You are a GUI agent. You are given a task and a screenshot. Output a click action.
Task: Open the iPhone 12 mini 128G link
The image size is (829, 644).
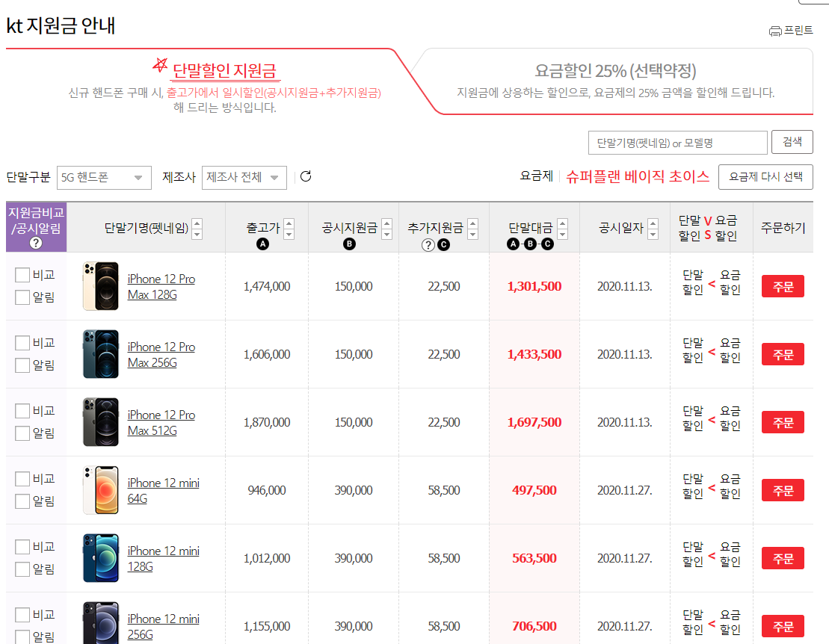click(164, 559)
